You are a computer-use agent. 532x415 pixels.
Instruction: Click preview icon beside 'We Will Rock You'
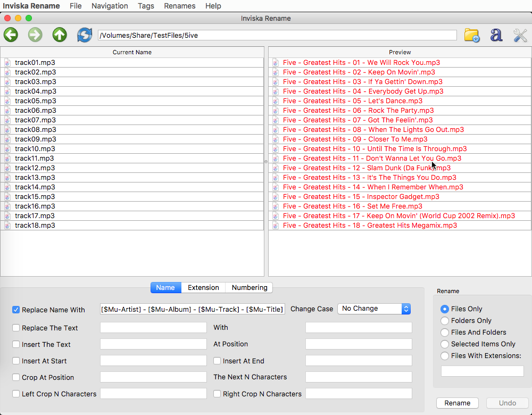coord(276,62)
